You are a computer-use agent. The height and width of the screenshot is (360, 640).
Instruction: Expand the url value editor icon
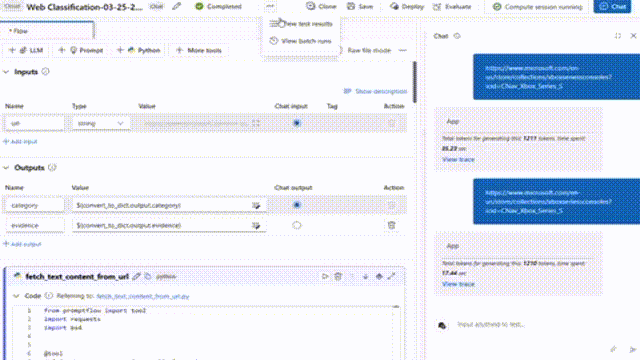tap(256, 123)
